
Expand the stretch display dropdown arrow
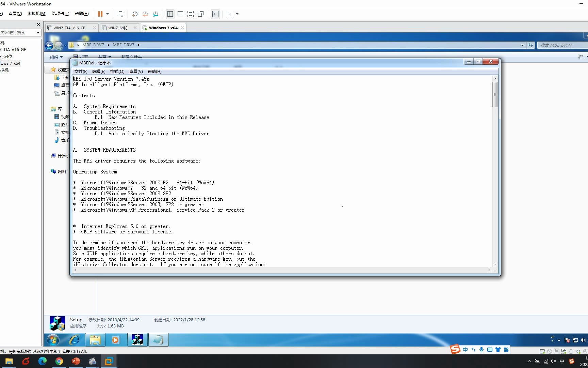click(x=237, y=14)
